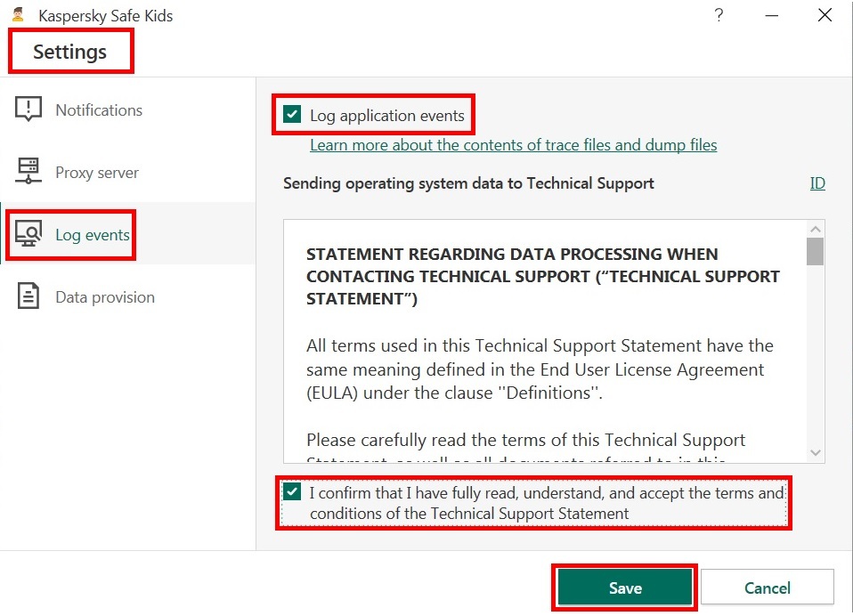Image resolution: width=853 pixels, height=616 pixels.
Task: Click the 'Kaspersky Safe Kids' window title text
Action: 106,16
